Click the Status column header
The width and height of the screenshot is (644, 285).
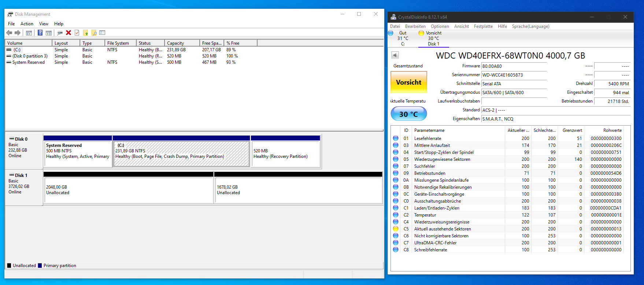(x=150, y=43)
